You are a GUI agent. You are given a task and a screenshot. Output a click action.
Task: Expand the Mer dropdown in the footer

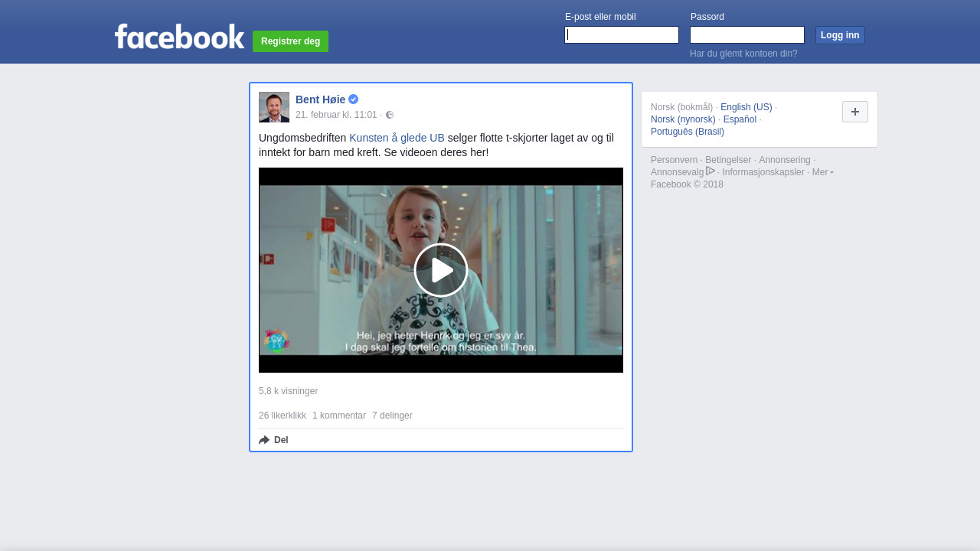[x=823, y=172]
